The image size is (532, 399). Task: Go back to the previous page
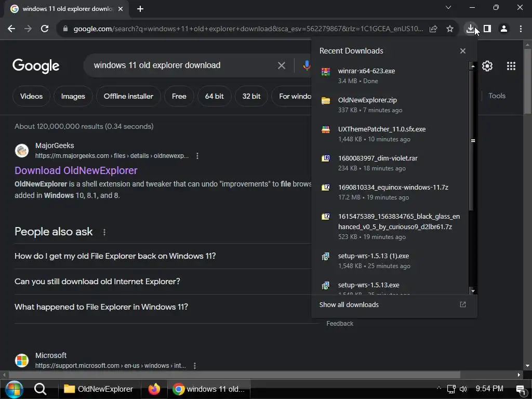11,29
